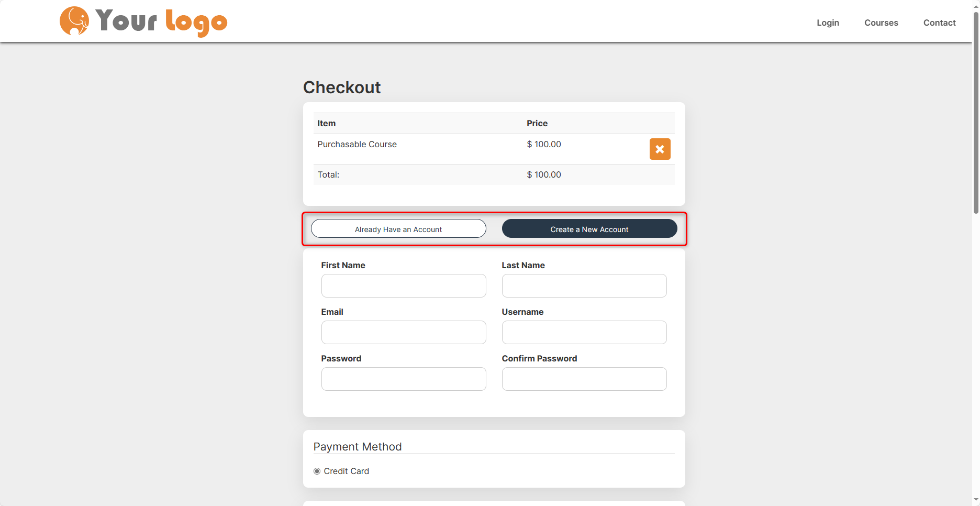Screen dimensions: 980x506
Task: Click into the Email input box
Action: 404,333
